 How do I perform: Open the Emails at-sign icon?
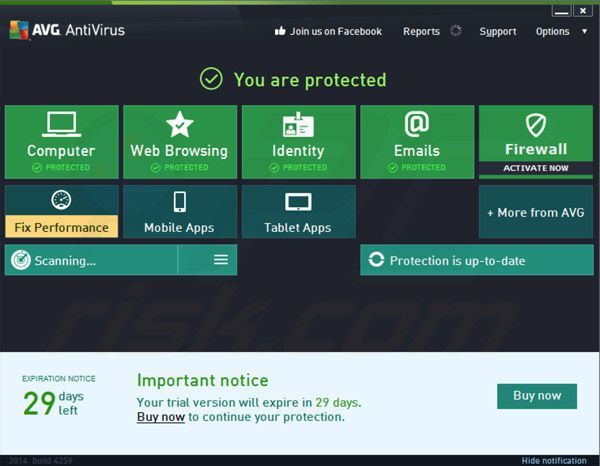(417, 124)
